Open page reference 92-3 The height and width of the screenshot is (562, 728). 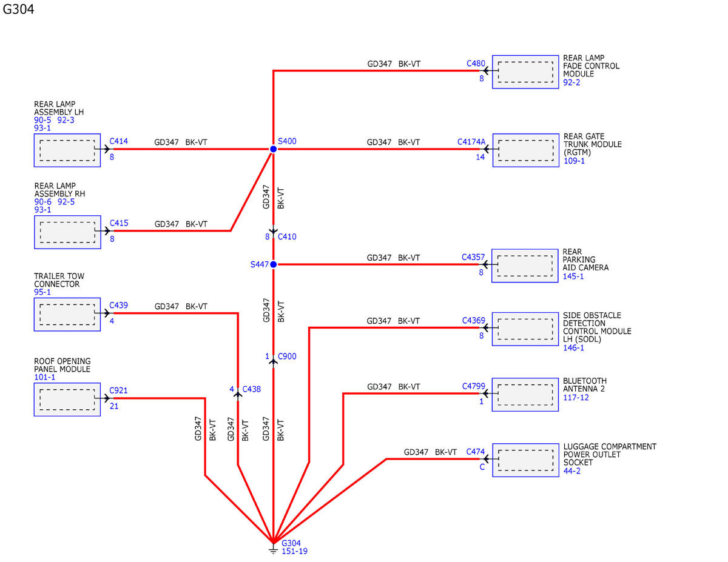[66, 121]
